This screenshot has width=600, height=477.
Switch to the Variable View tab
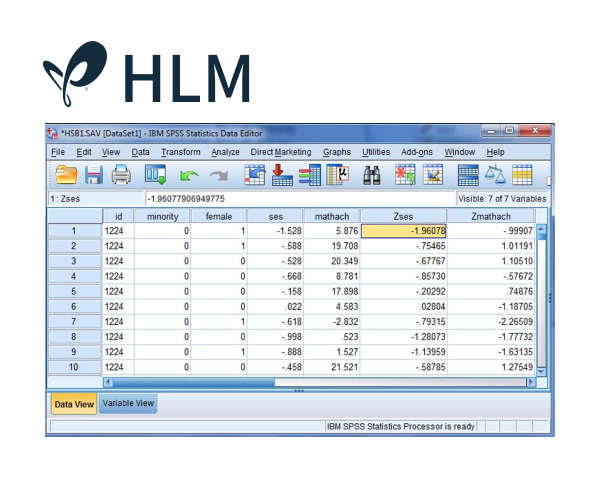[128, 403]
